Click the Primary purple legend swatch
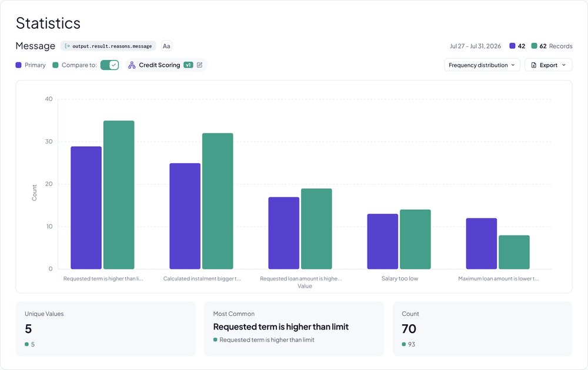 (18, 65)
